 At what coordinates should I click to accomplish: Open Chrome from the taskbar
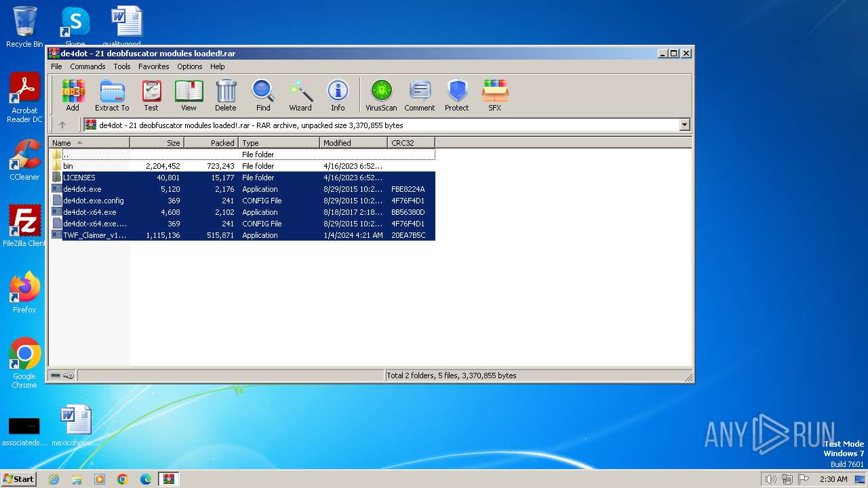click(x=123, y=479)
